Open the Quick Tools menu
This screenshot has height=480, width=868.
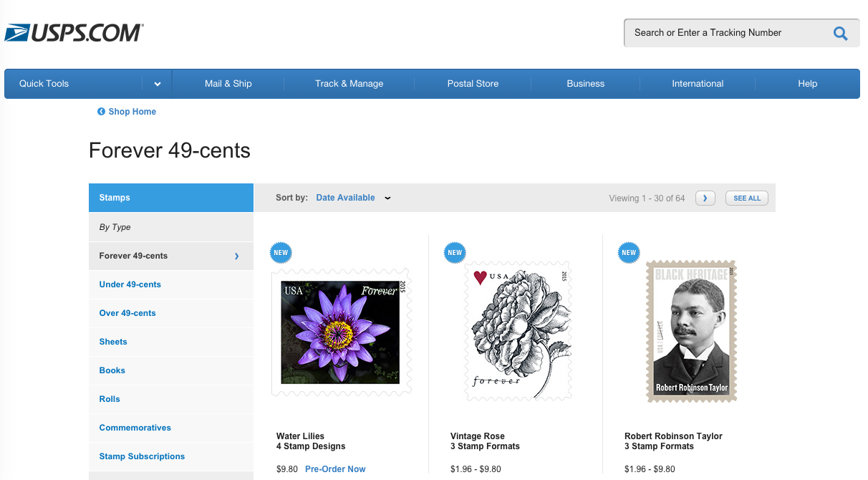click(x=44, y=84)
